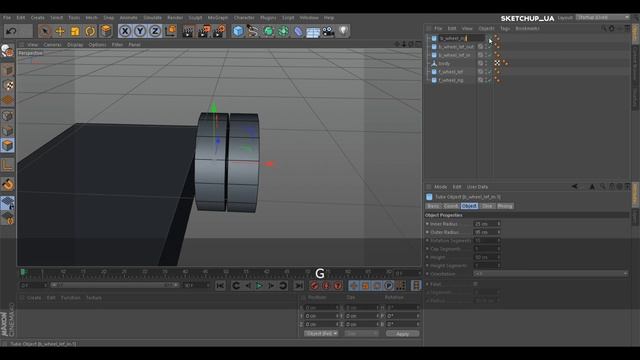
Task: Toggle enable checkmark for f_wheel_lef
Action: tap(490, 72)
